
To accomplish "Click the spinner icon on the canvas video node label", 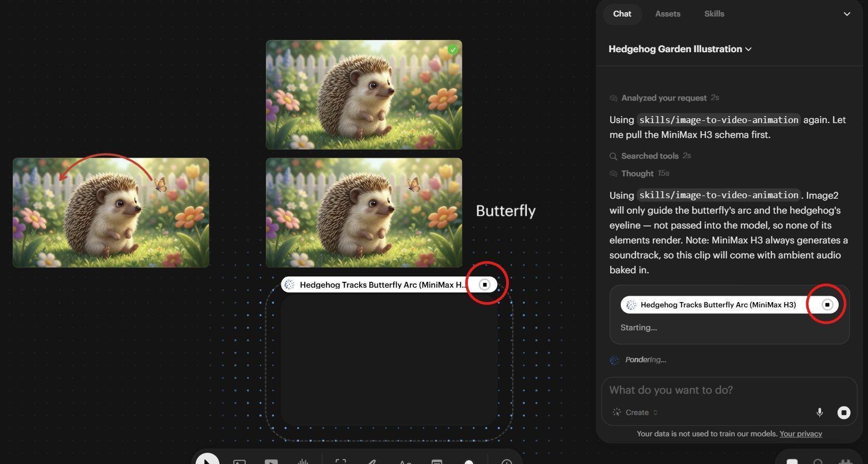I will tap(289, 284).
